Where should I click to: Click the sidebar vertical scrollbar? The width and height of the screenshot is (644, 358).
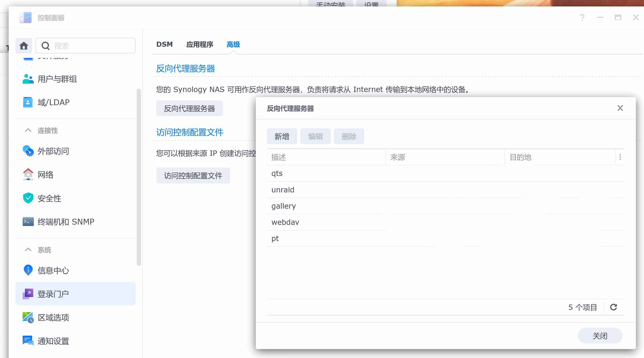click(139, 177)
